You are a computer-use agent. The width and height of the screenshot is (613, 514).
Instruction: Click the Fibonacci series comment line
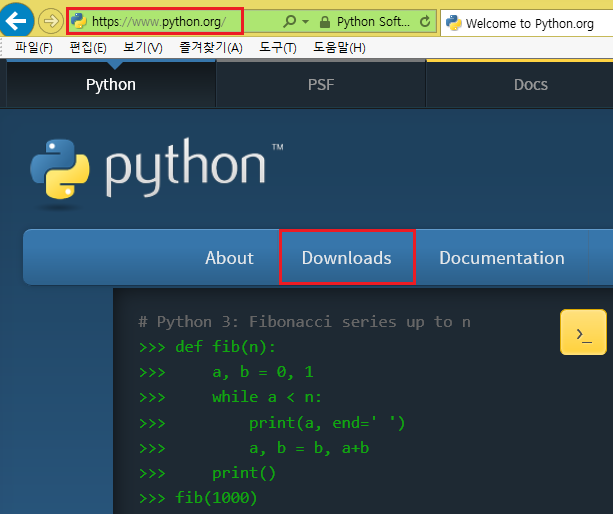[305, 322]
